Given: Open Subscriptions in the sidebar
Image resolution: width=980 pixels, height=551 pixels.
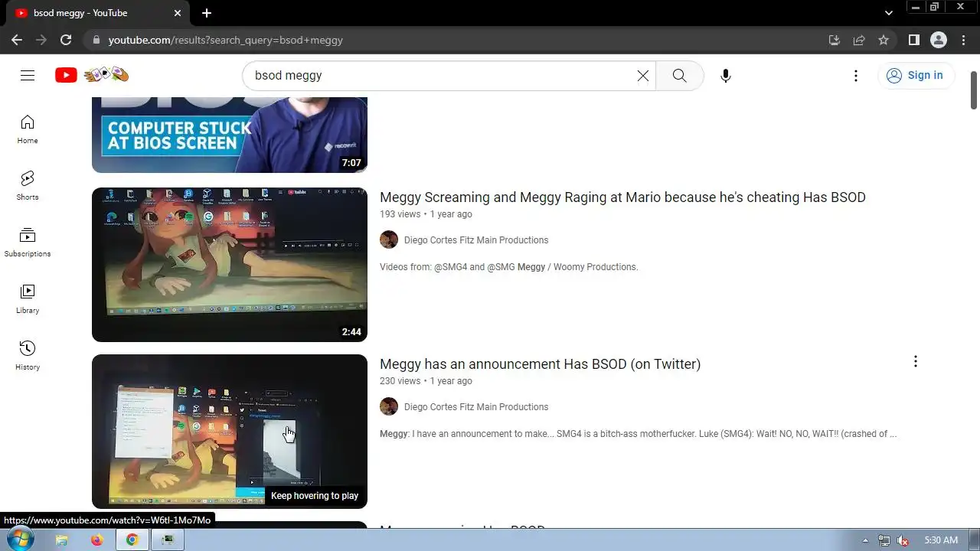Looking at the screenshot, I should coord(28,243).
